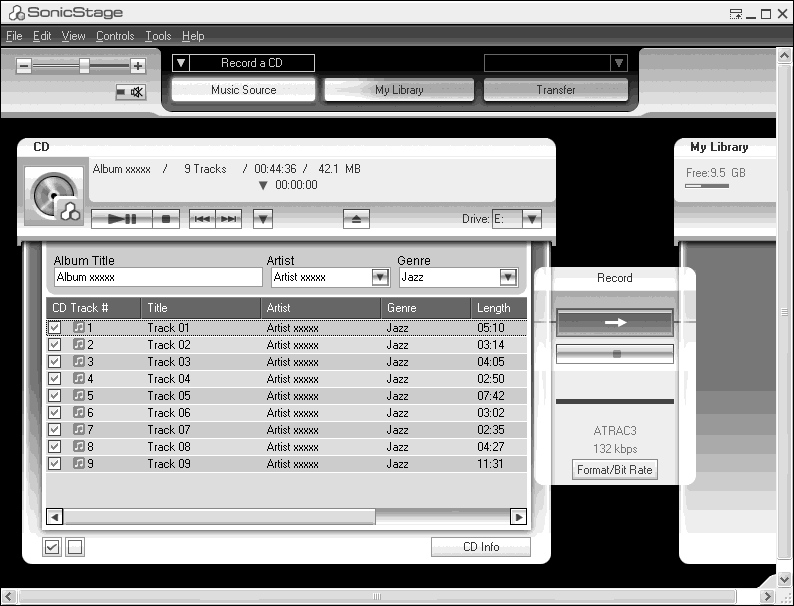794x606 pixels.
Task: Click music note icon of track 5
Action: coord(78,395)
